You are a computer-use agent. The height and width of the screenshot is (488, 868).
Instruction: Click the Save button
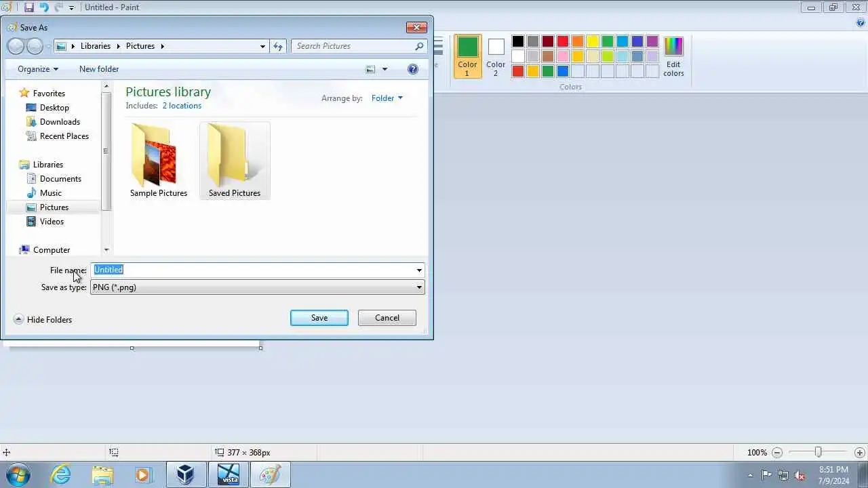tap(319, 318)
